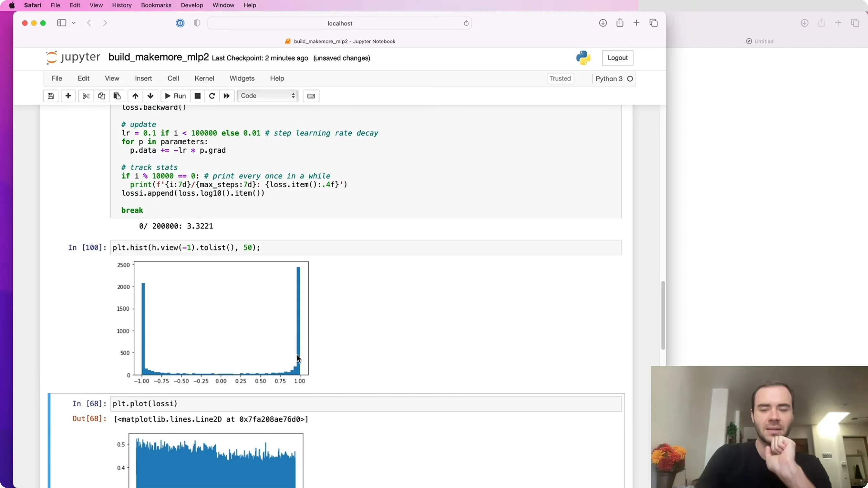The height and width of the screenshot is (488, 868).
Task: Toggle the Safari sidebar
Action: coord(62,23)
